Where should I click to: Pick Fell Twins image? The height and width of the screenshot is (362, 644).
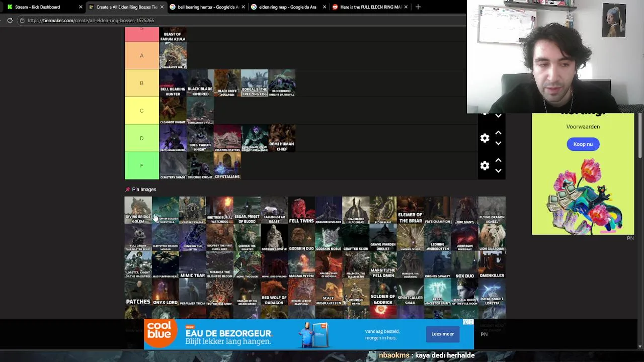301,210
